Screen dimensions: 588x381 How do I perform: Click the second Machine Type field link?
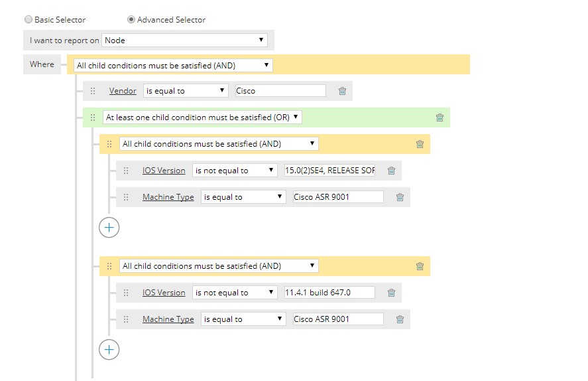[x=168, y=319]
